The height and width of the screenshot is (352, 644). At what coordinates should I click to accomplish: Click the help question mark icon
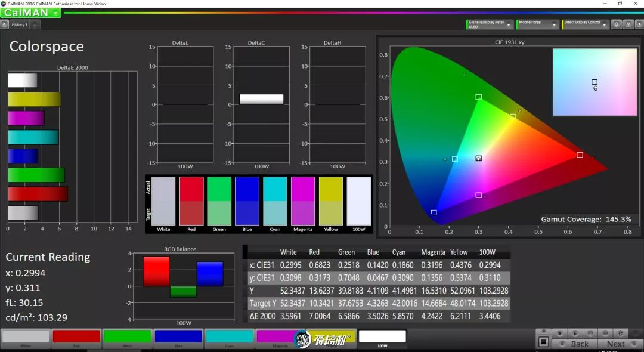[x=628, y=24]
